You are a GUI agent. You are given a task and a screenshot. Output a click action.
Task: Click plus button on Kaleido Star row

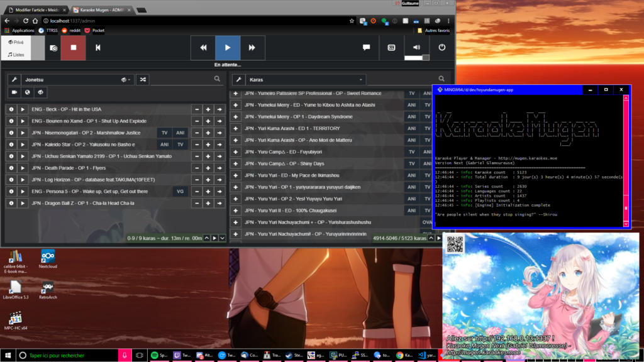[x=208, y=145]
